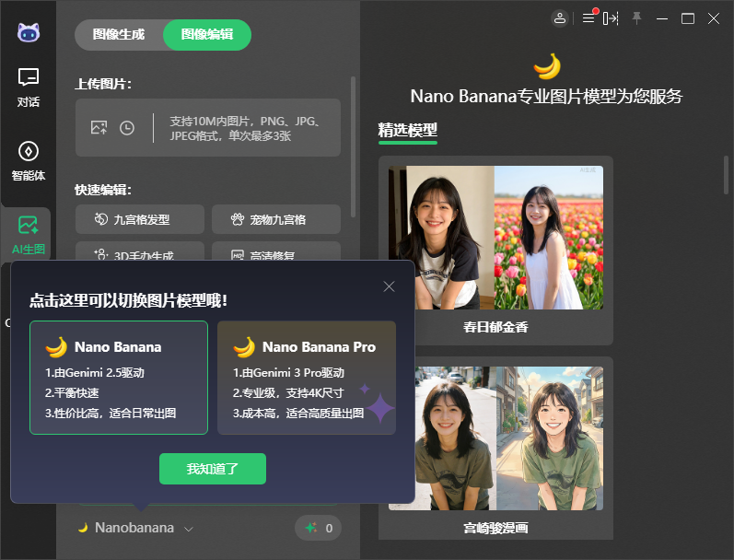
Task: Expand the Nanobanana model dropdown
Action: click(135, 528)
